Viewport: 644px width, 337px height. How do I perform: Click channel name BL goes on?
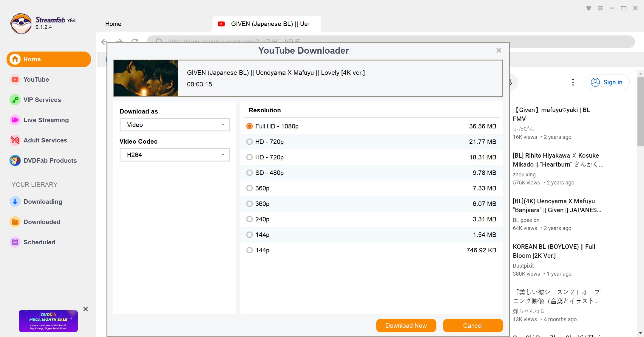pos(526,220)
